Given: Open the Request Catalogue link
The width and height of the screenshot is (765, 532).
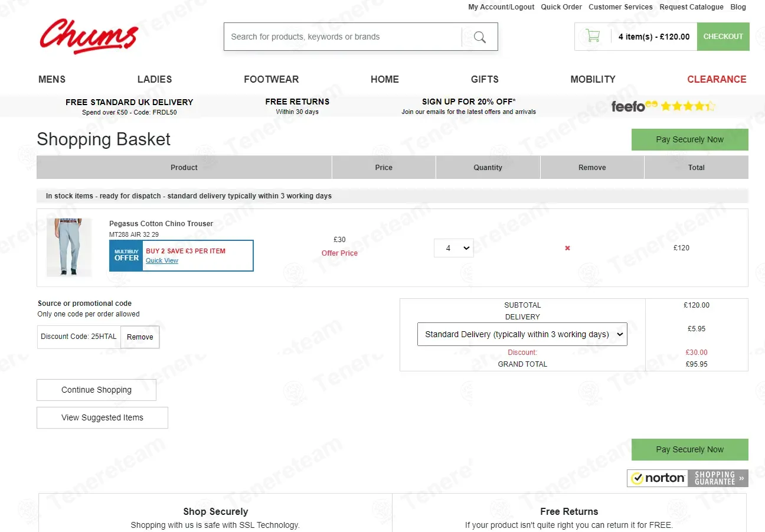Looking at the screenshot, I should click(x=691, y=7).
